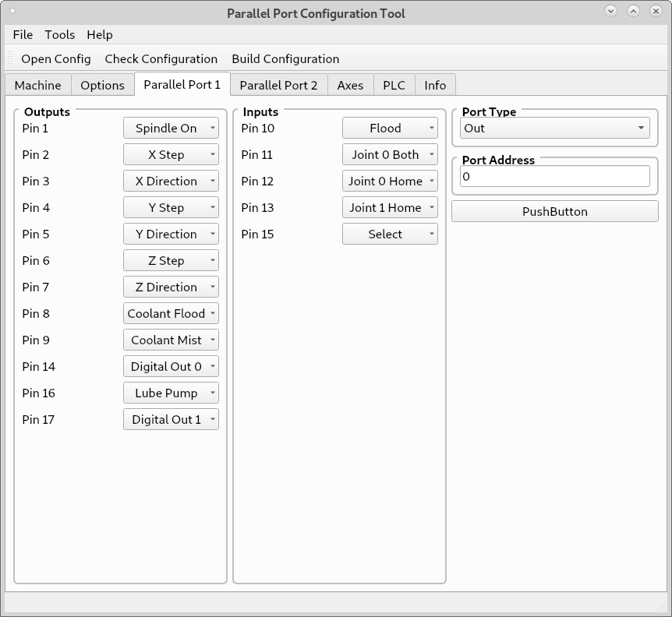Click the Pin 10 label
Image resolution: width=672 pixels, height=617 pixels.
click(257, 128)
